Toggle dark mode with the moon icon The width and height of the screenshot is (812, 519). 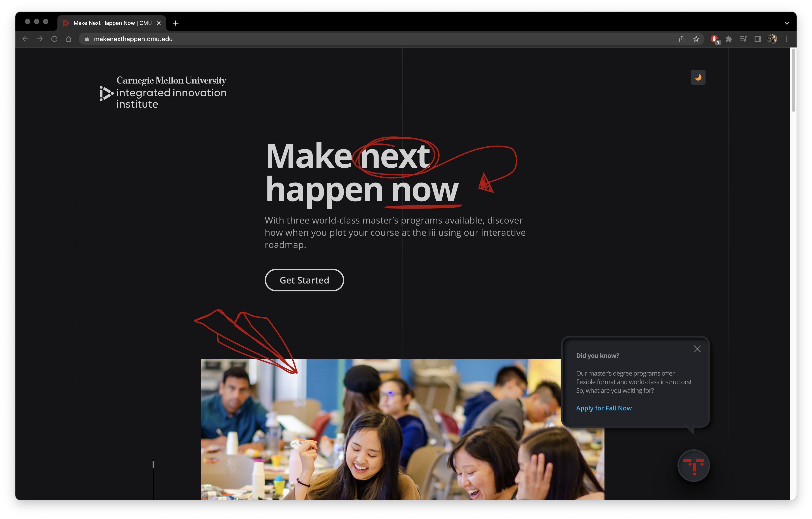coord(698,78)
